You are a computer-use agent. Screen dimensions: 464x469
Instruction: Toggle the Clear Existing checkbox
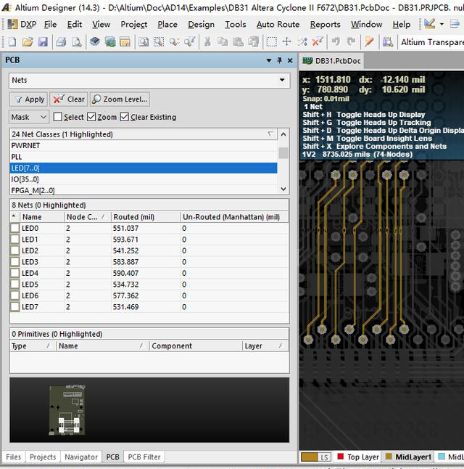click(124, 117)
